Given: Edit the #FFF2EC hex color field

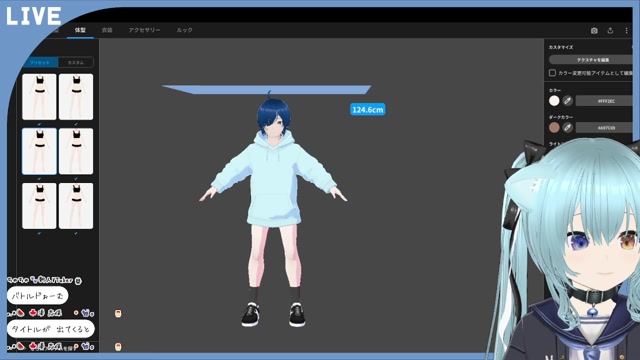Looking at the screenshot, I should point(604,101).
